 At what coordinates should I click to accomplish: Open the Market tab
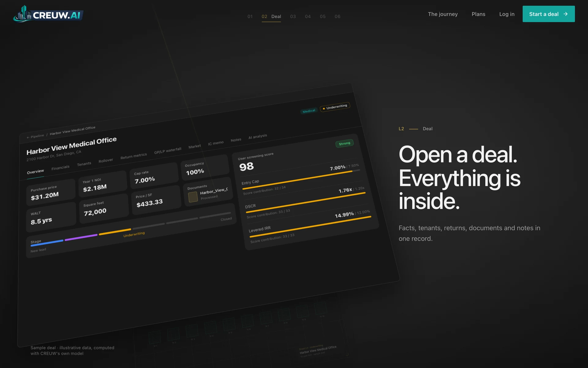point(194,147)
